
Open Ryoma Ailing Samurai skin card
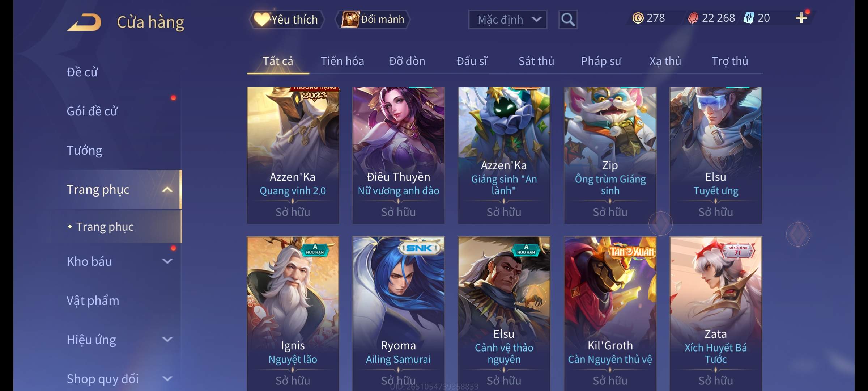click(x=398, y=314)
